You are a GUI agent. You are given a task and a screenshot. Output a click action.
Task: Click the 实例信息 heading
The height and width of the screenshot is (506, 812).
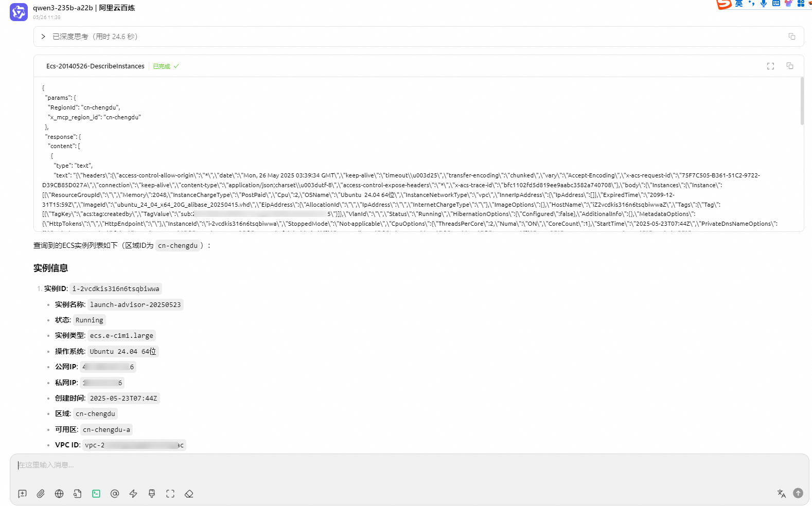point(50,268)
